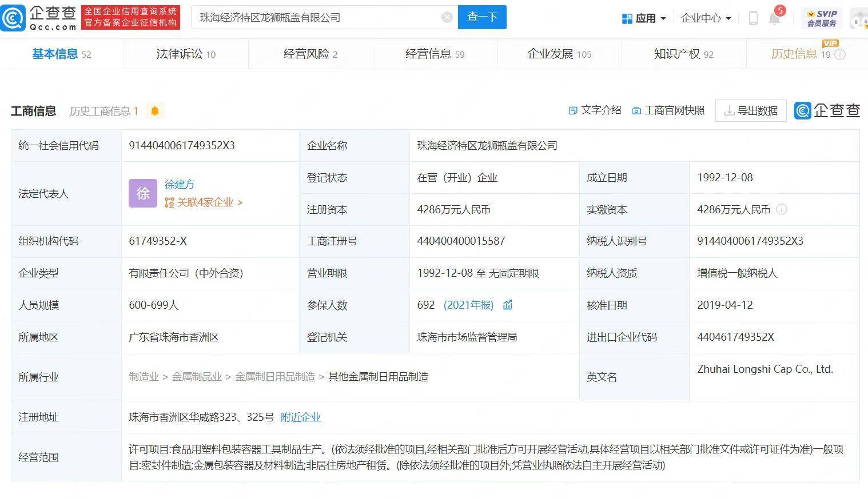Click the 增值税一般纳税人 value
Image resolution: width=868 pixels, height=498 pixels.
click(x=737, y=273)
